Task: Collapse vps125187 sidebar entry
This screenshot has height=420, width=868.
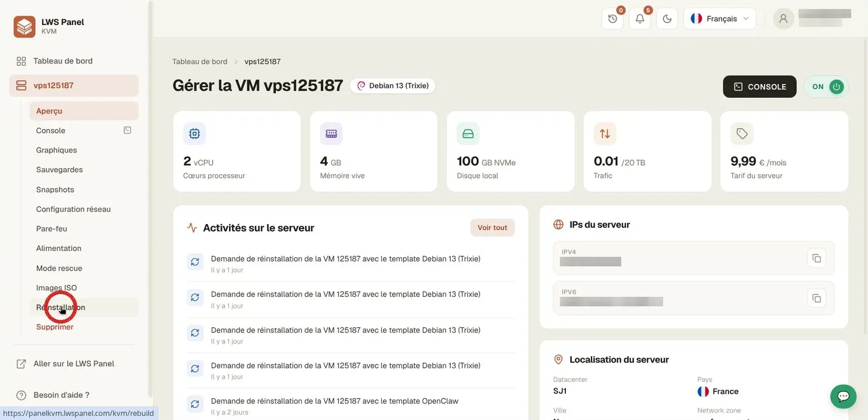Action: 74,86
